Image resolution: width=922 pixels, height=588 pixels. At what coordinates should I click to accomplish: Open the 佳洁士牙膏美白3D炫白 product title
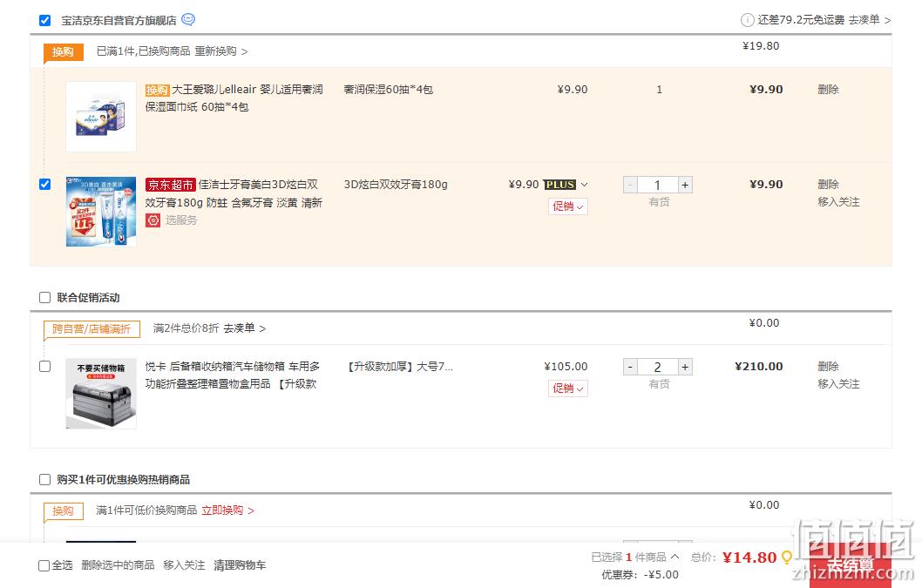point(234,193)
